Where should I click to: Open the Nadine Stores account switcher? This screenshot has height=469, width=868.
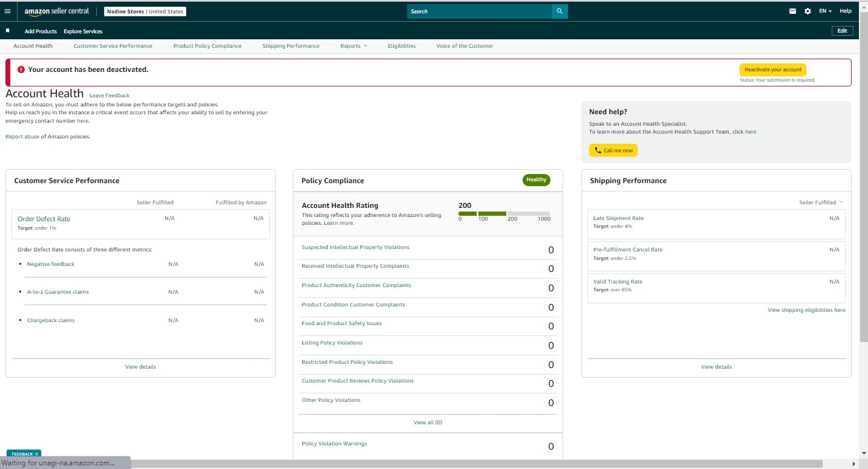145,11
